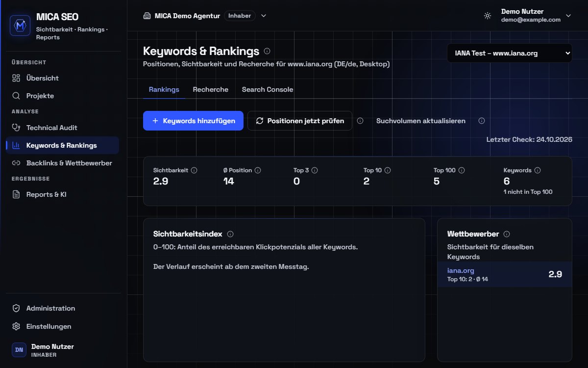The width and height of the screenshot is (588, 368).
Task: Click Positionen jetzt prüfen button
Action: (x=300, y=121)
